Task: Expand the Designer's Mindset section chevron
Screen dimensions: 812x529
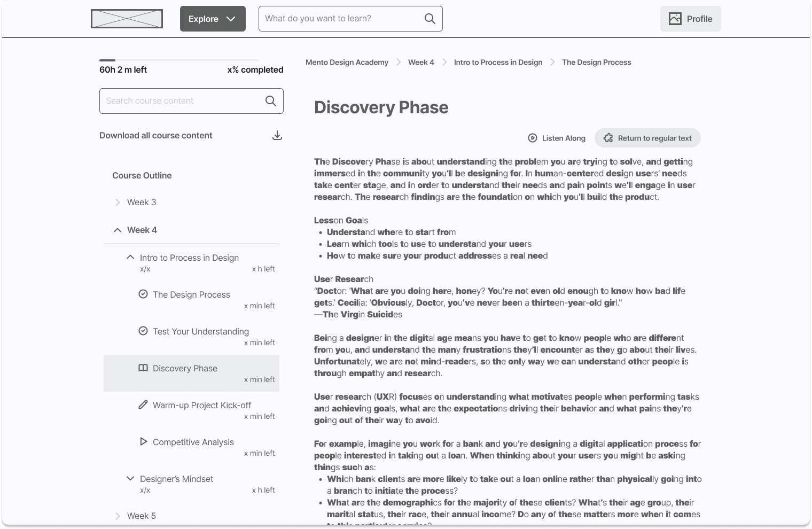Action: coord(130,479)
